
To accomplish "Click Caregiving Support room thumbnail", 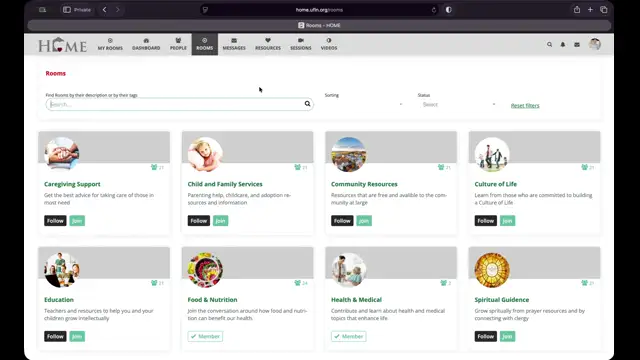I will (62, 154).
